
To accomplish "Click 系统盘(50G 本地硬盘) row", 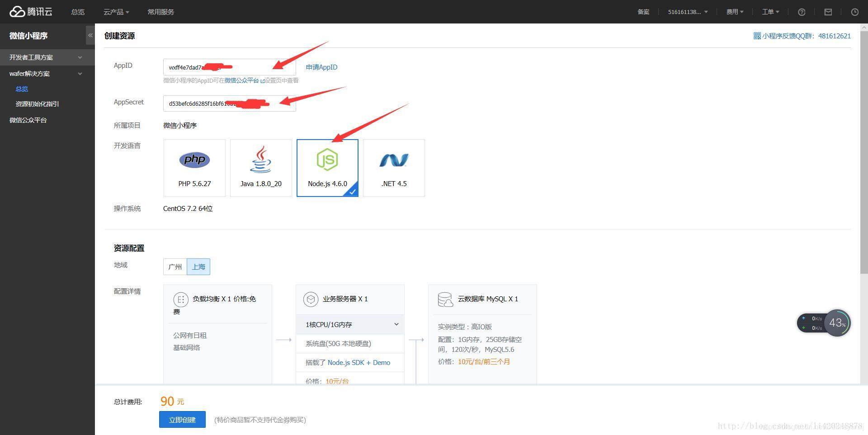I will (x=350, y=344).
